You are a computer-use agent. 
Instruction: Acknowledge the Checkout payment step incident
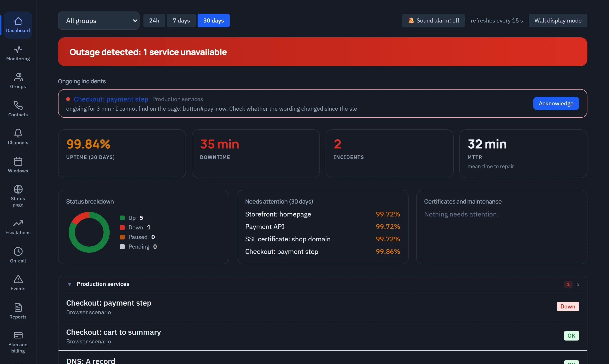coord(556,103)
